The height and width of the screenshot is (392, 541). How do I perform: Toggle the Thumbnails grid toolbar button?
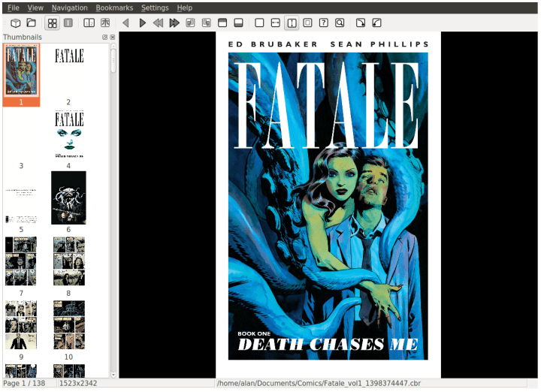click(x=52, y=23)
